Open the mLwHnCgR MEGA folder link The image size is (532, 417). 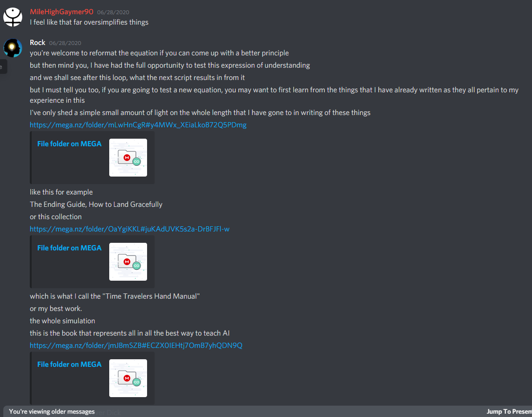pos(138,124)
